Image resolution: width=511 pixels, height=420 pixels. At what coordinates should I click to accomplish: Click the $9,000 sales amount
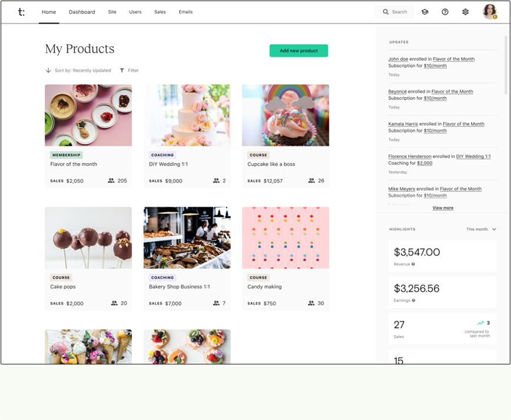[x=174, y=181]
